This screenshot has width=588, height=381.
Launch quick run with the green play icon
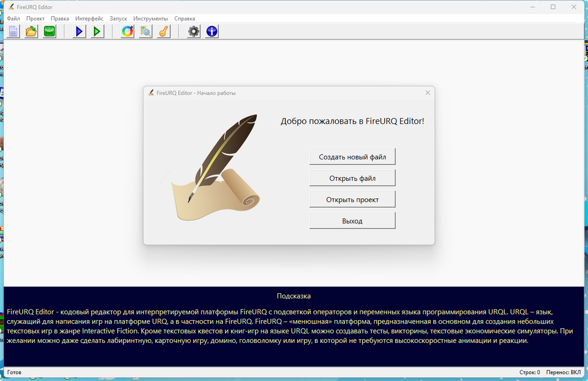[97, 31]
